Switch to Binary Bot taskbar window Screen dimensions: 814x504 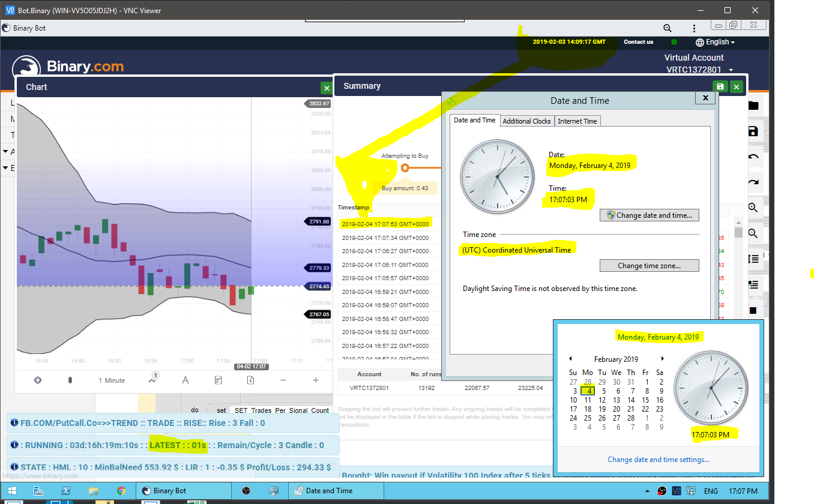tap(182, 491)
